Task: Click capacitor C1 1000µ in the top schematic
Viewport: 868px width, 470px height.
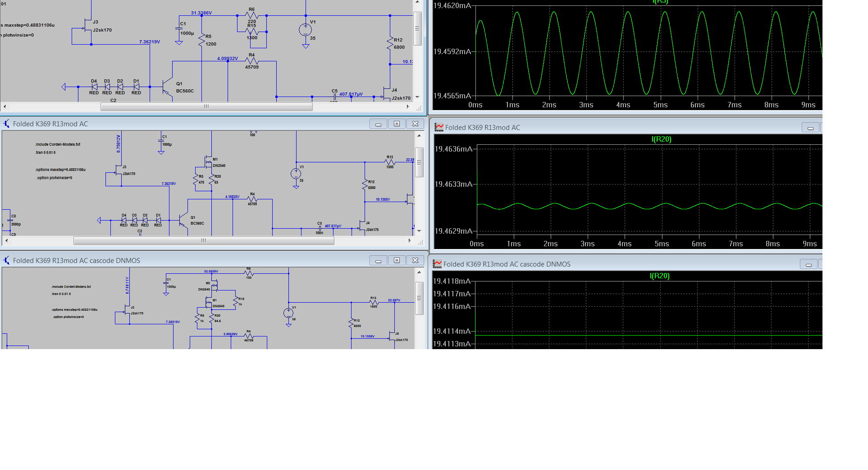Action: pyautogui.click(x=179, y=28)
